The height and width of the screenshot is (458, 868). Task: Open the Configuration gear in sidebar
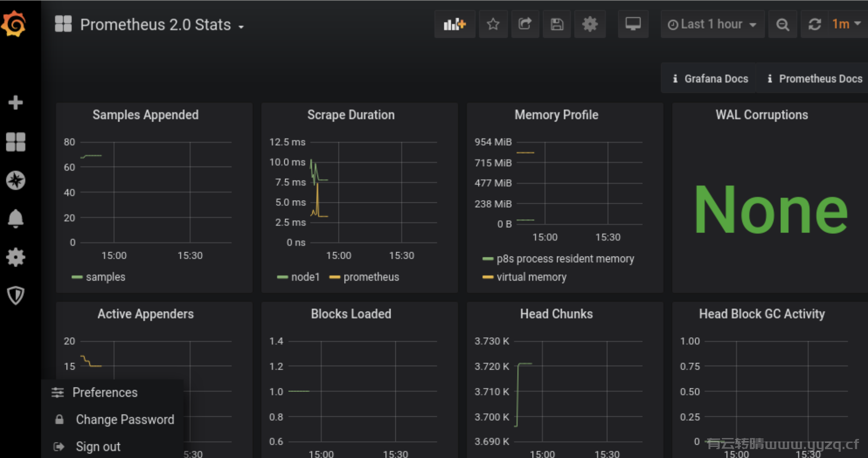pos(16,257)
